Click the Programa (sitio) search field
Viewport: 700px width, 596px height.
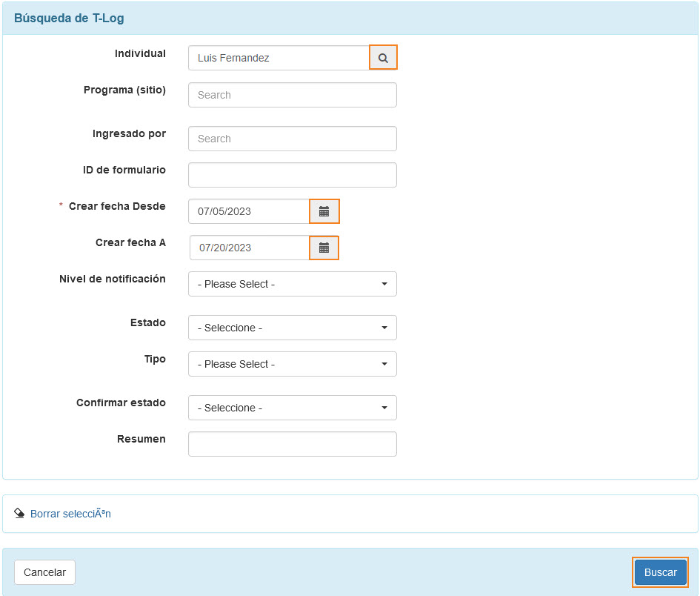click(293, 95)
